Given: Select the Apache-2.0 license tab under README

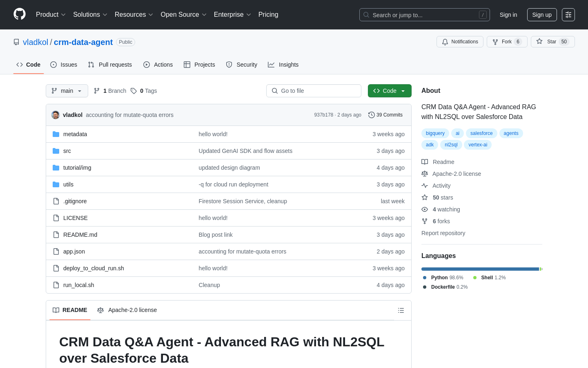Looking at the screenshot, I should tap(127, 310).
